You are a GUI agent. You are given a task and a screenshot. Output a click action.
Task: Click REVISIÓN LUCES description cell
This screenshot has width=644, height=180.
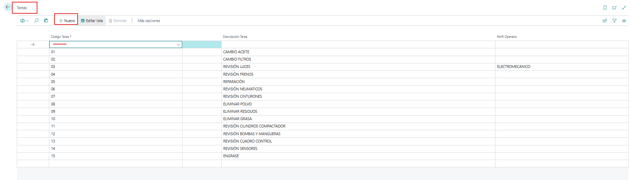click(x=358, y=67)
